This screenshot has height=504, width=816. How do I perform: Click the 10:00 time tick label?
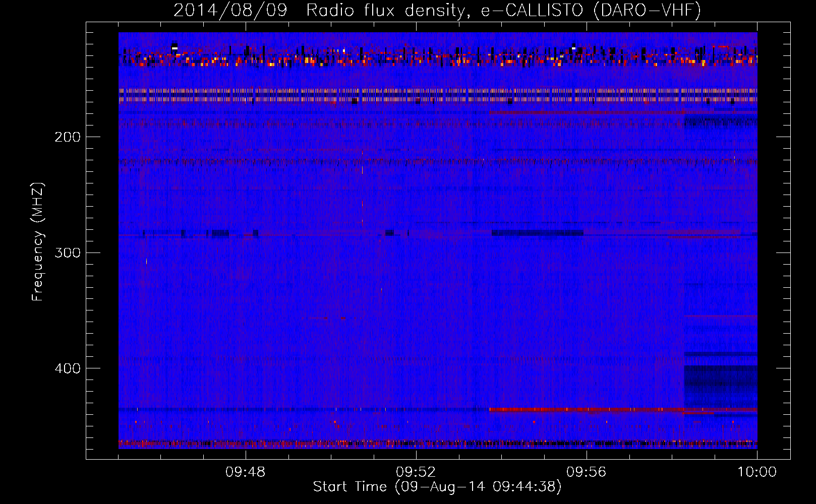(757, 472)
